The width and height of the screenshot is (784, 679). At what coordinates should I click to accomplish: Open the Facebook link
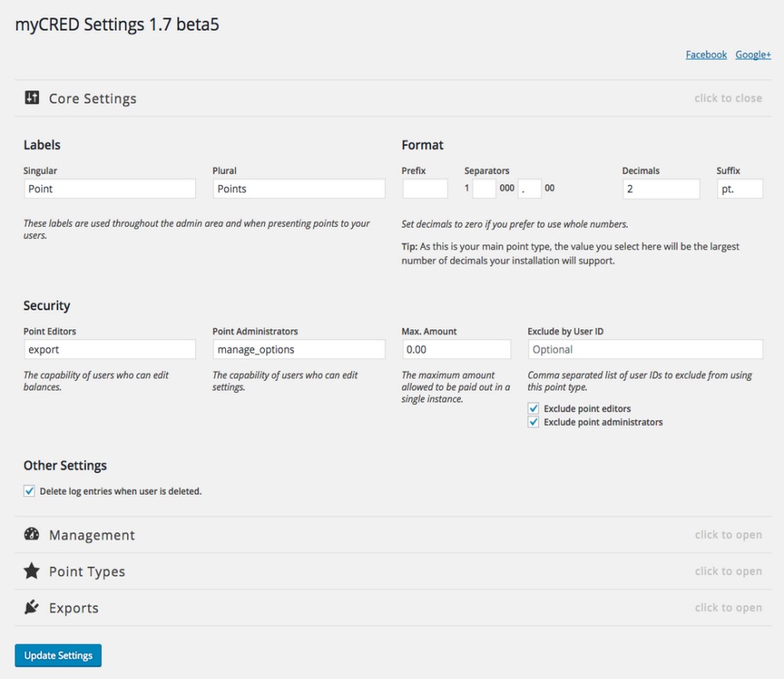(x=706, y=54)
